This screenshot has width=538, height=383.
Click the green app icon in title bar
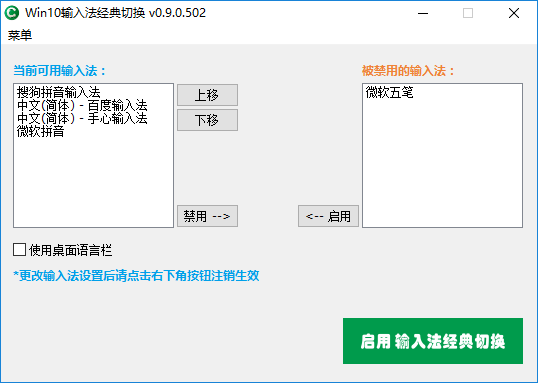12,13
